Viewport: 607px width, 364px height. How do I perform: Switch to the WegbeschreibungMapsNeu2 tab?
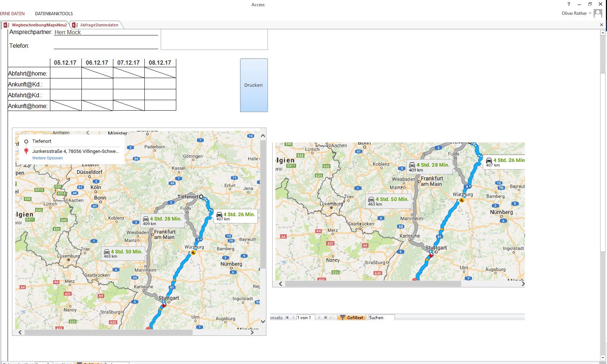pos(35,25)
